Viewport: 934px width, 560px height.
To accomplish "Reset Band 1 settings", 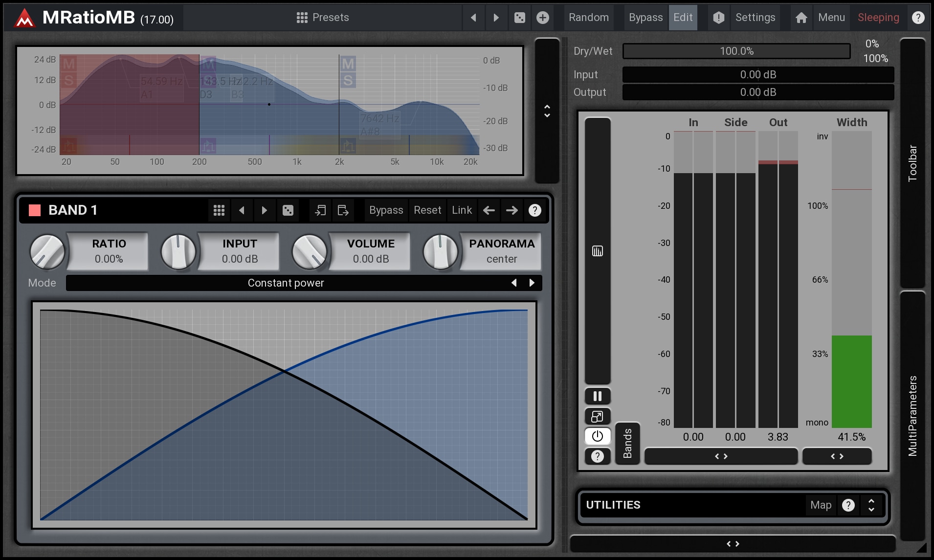I will tap(427, 210).
